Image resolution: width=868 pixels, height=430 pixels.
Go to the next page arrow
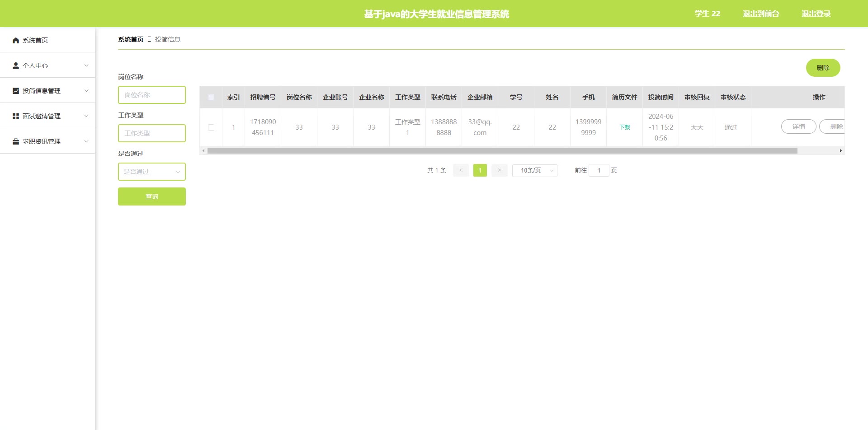(499, 170)
